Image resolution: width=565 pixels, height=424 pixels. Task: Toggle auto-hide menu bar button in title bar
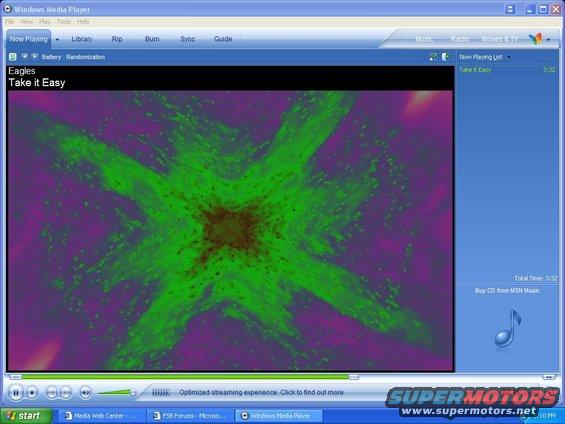510,9
